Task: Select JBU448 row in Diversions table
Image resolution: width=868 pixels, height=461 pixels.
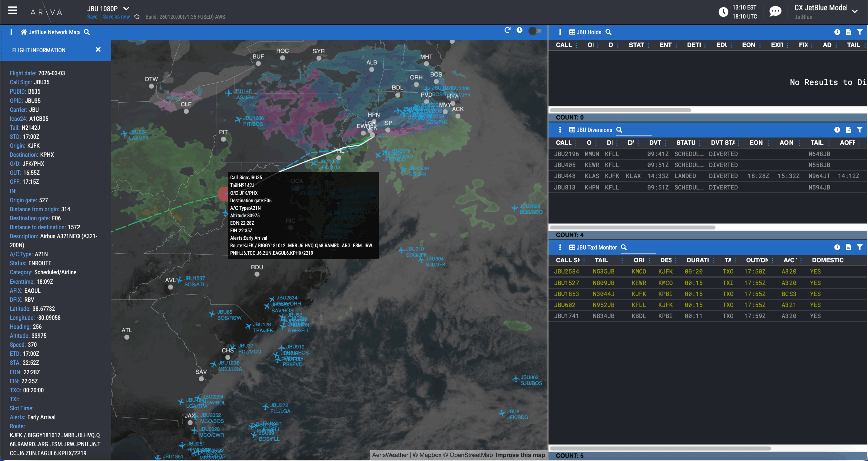Action: point(565,176)
